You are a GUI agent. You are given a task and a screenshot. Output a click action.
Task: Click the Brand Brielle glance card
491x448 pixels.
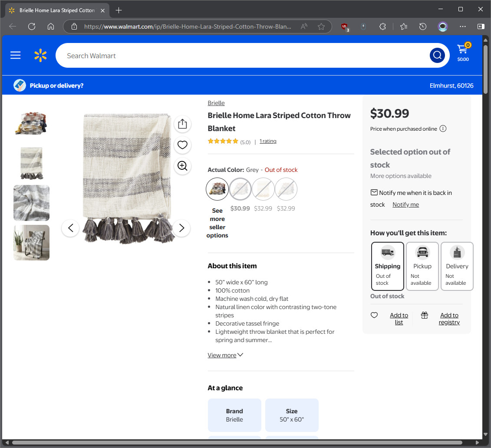pyautogui.click(x=234, y=415)
